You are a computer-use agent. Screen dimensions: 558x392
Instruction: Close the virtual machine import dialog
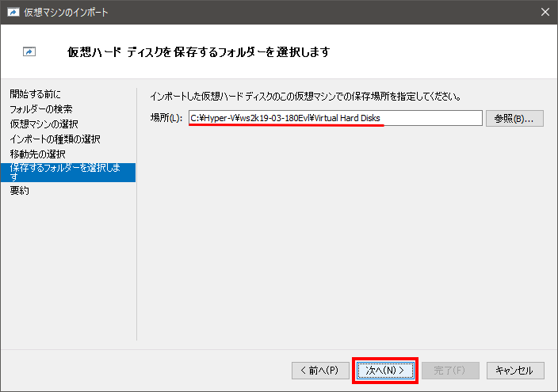545,12
